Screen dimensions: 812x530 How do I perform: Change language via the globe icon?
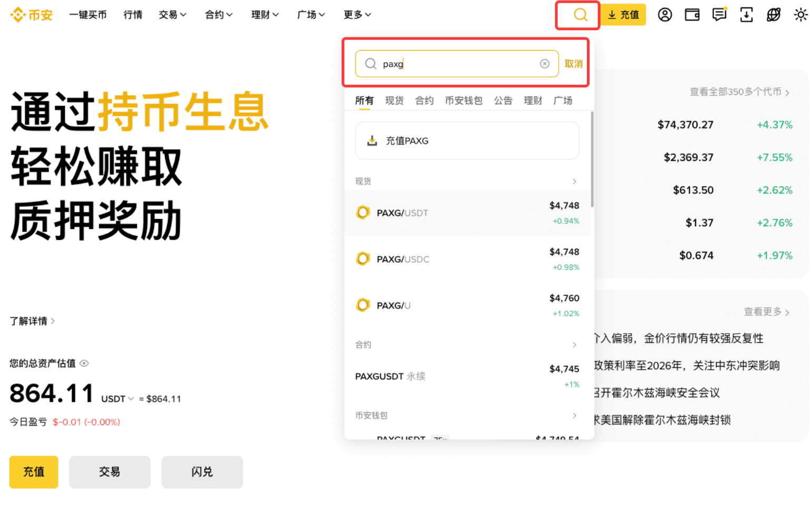[774, 15]
